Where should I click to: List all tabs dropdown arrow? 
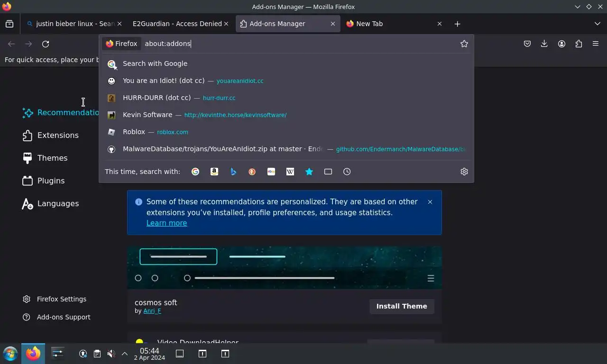[x=598, y=24]
